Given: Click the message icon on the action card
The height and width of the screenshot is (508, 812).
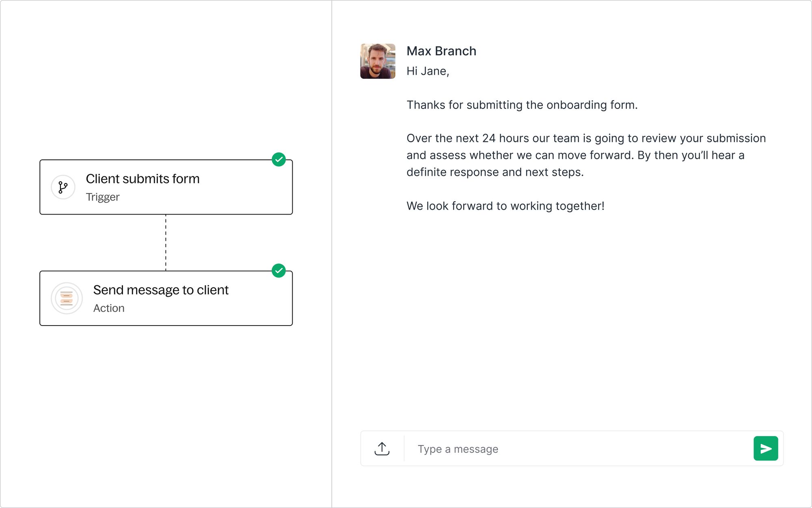Looking at the screenshot, I should (x=67, y=298).
